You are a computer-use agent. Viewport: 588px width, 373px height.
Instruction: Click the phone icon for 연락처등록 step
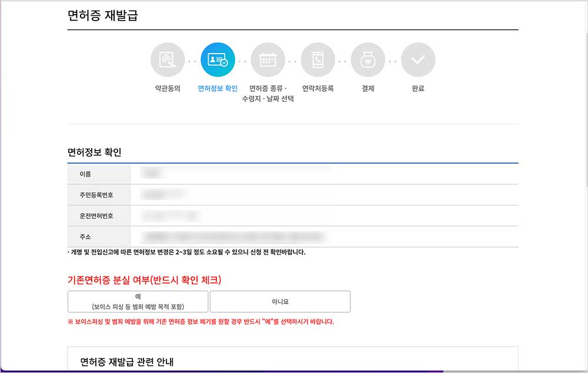pyautogui.click(x=318, y=59)
